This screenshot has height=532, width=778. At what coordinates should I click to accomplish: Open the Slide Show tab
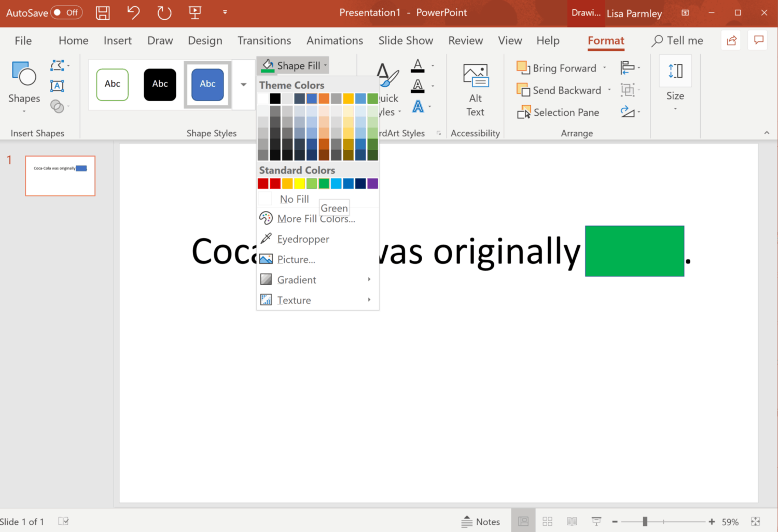click(406, 40)
